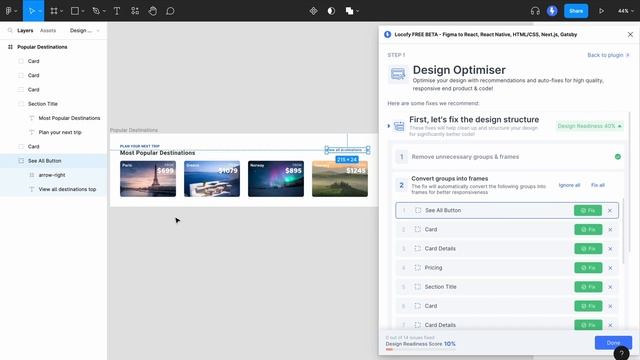Image resolution: width=640 pixels, height=360 pixels.
Task: Select the Rectangle shape tool
Action: point(75,11)
